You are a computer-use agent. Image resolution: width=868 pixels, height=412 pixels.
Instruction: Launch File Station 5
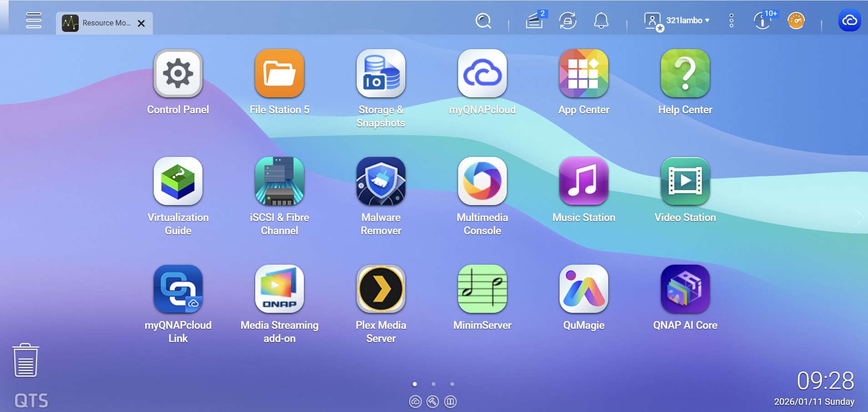(x=279, y=74)
